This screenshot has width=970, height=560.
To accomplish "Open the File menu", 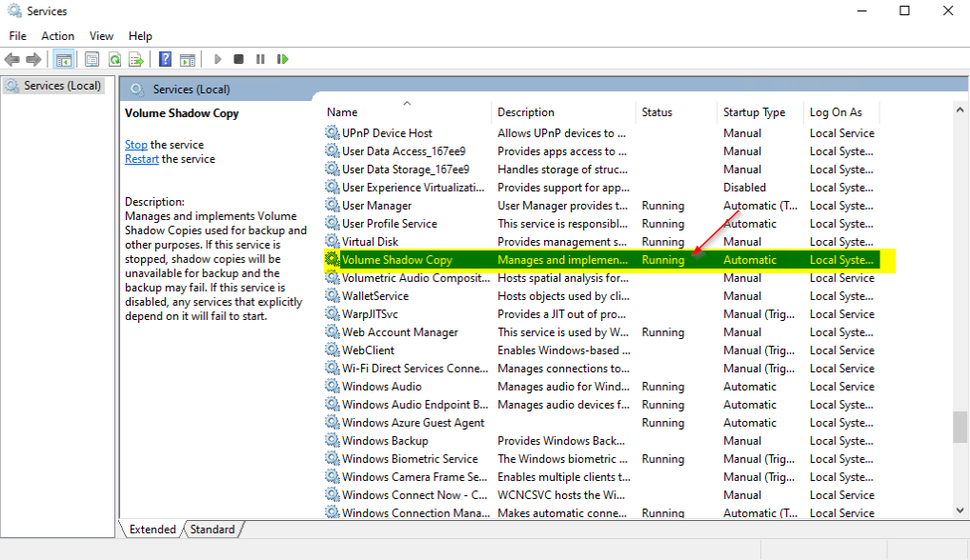I will 17,36.
